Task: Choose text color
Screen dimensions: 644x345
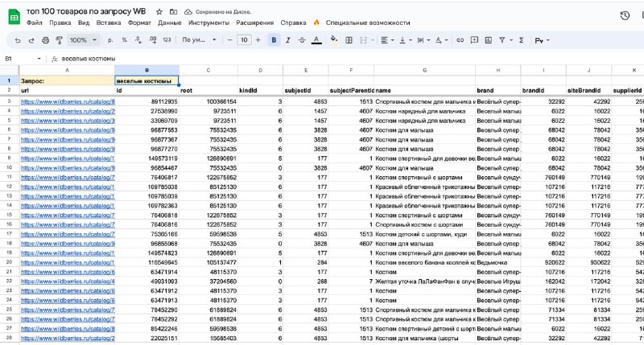Action: (x=316, y=40)
